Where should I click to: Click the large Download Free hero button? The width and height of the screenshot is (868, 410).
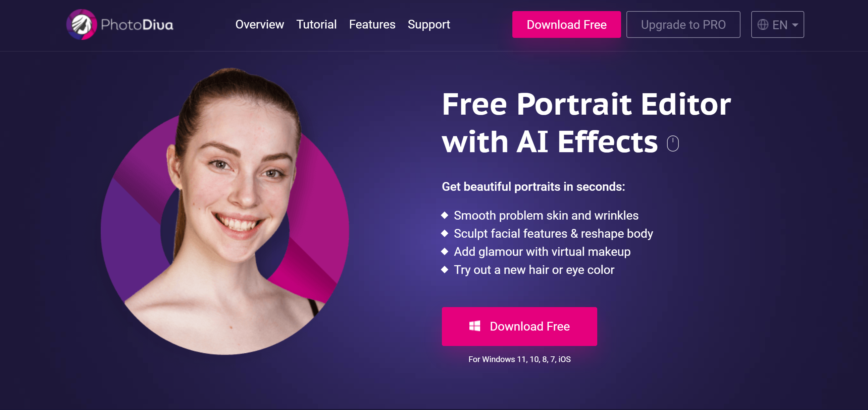click(x=519, y=326)
